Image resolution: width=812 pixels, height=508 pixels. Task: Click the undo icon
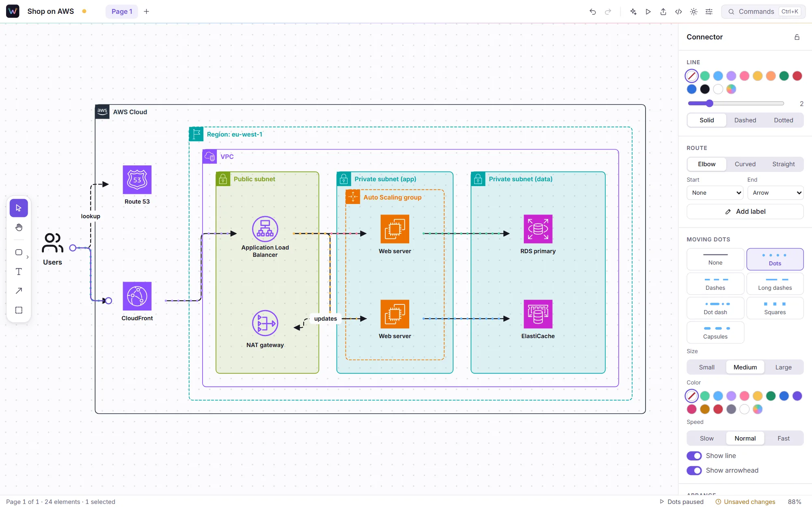[x=593, y=12]
